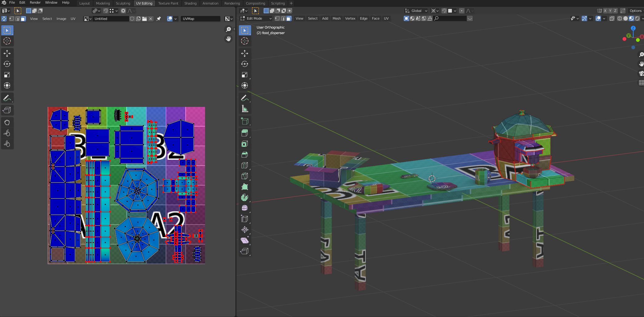This screenshot has height=317, width=644.
Task: Open the UV menu in UV editor header
Action: (73, 19)
